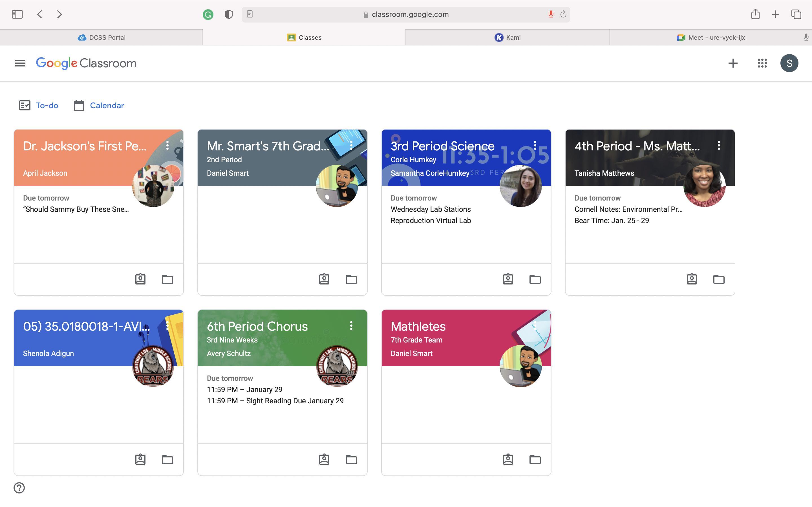Click the account avatar labeled S
The image size is (812, 507).
pyautogui.click(x=789, y=63)
